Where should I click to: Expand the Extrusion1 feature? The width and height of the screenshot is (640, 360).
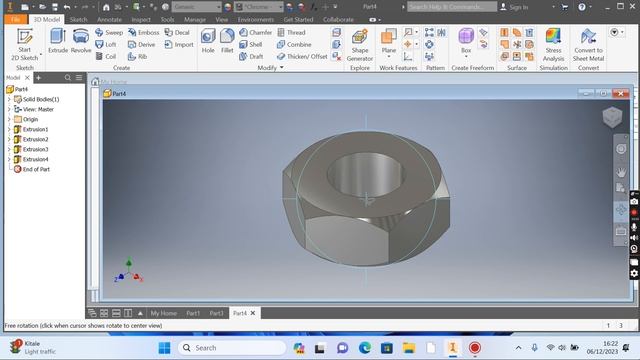(x=9, y=129)
